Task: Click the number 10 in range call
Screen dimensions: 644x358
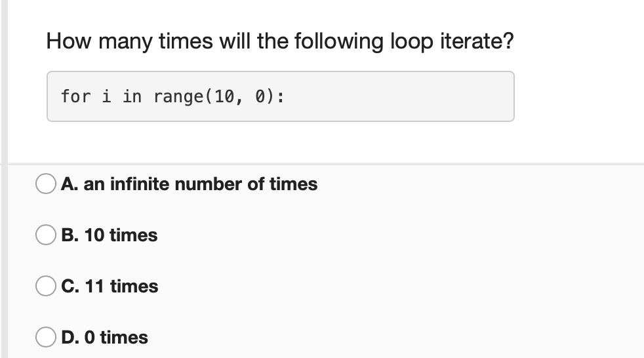Action: 224,96
